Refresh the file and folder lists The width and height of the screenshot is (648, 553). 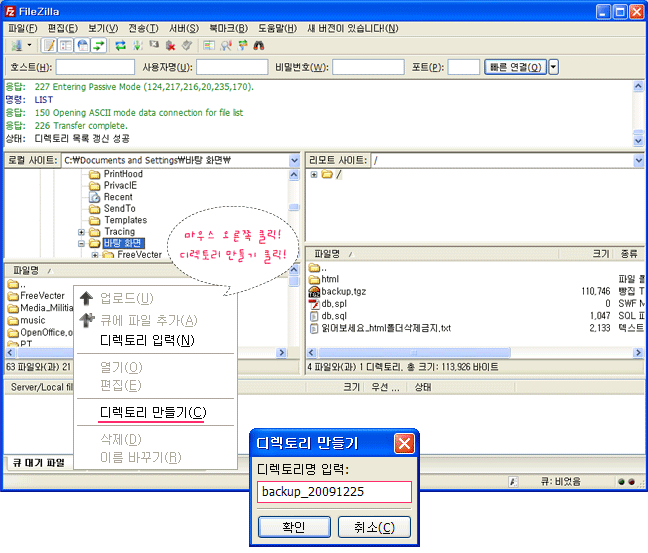120,45
